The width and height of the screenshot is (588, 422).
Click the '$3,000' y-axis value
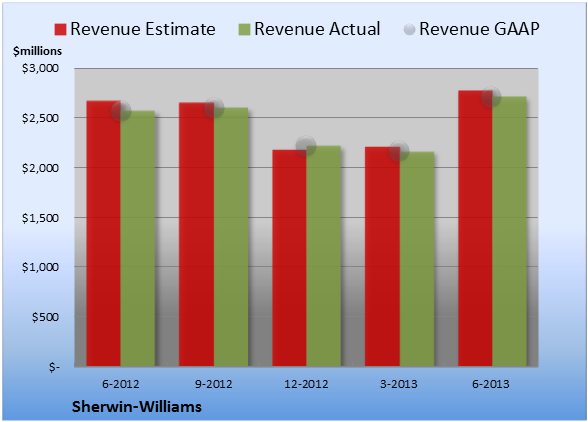[40, 68]
